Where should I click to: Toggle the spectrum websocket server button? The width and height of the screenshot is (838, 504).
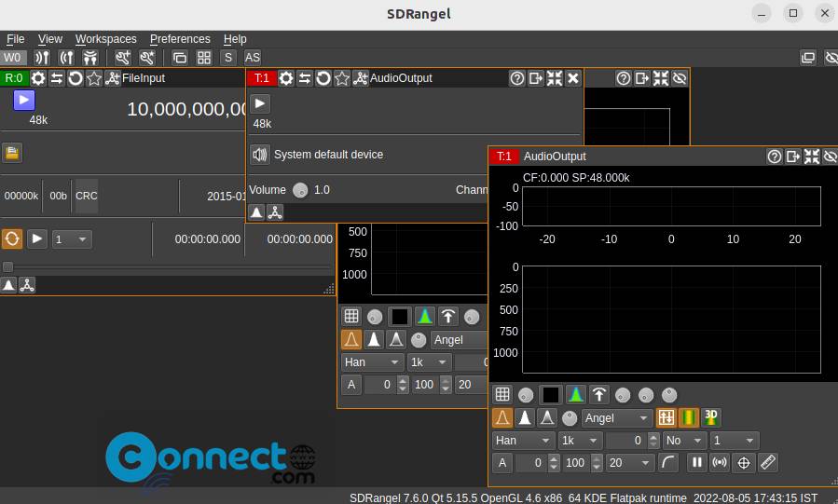pyautogui.click(x=720, y=462)
